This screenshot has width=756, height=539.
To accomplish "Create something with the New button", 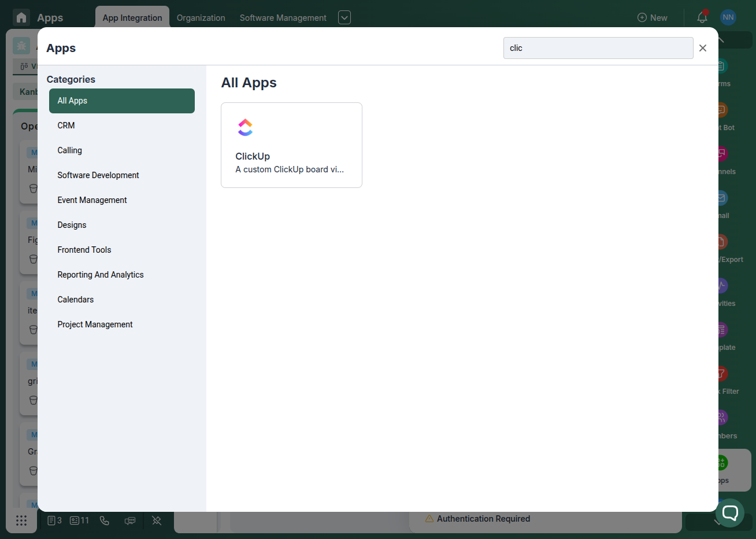I will 653,17.
